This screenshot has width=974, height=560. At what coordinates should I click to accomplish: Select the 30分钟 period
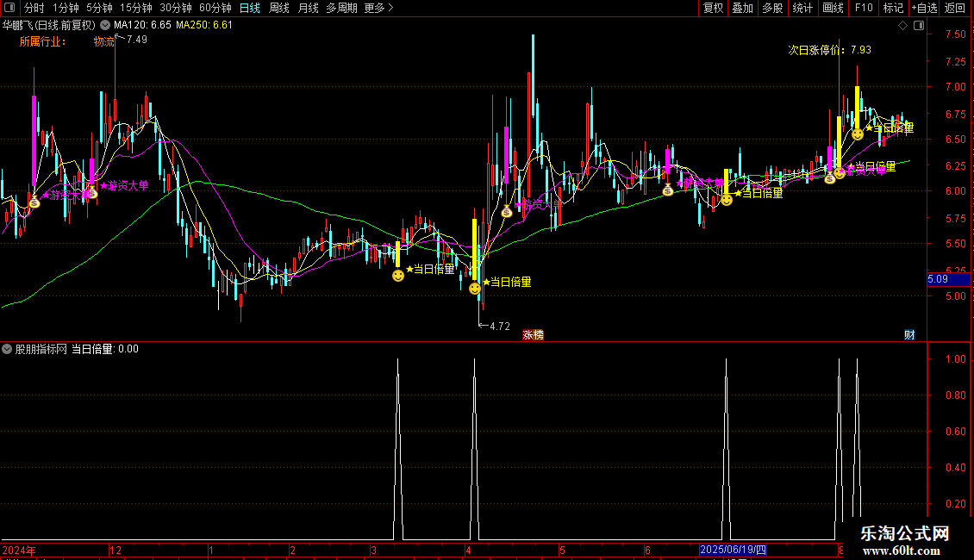tap(176, 8)
